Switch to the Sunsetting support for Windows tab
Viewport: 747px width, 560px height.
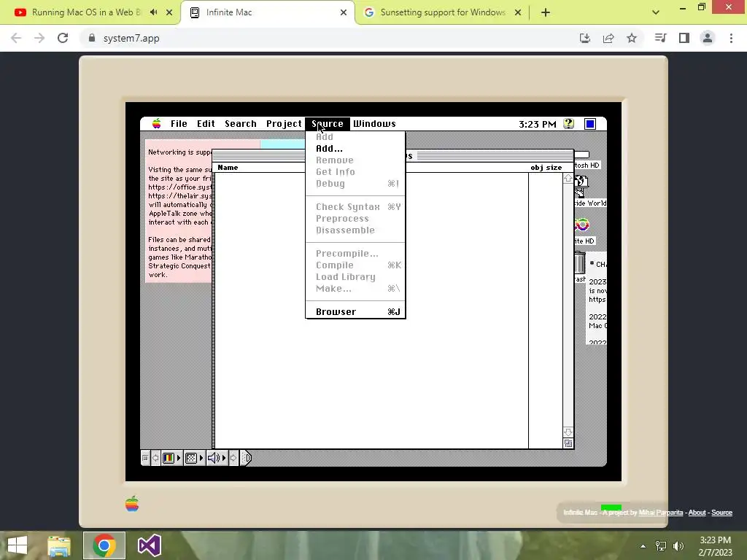pos(442,12)
